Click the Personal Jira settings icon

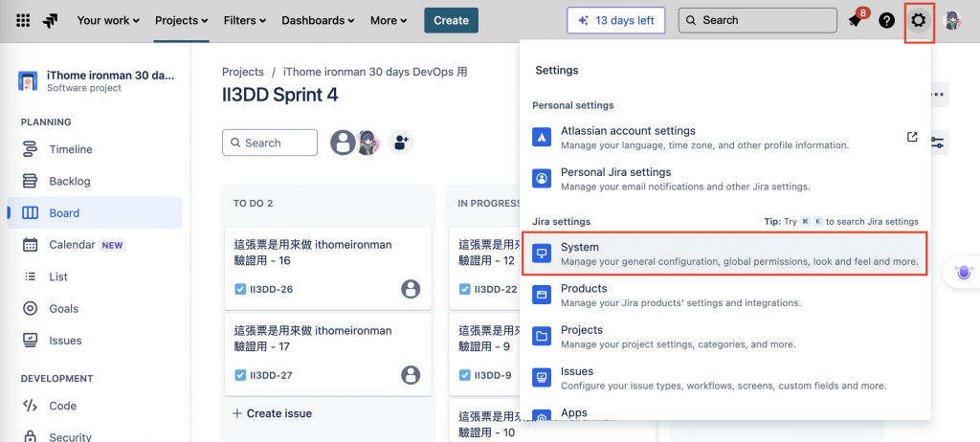click(542, 179)
